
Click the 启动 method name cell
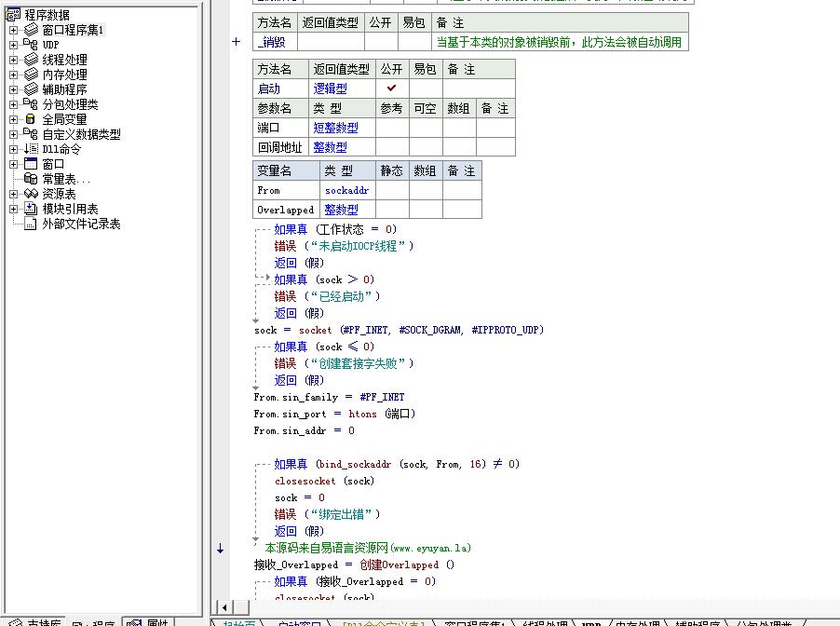(x=280, y=88)
